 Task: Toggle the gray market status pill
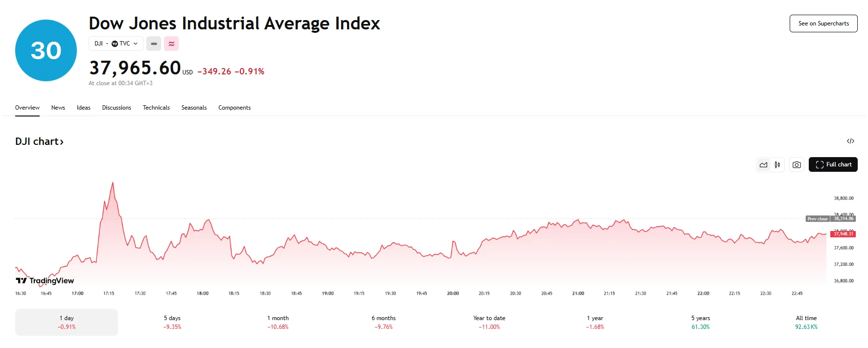(154, 44)
